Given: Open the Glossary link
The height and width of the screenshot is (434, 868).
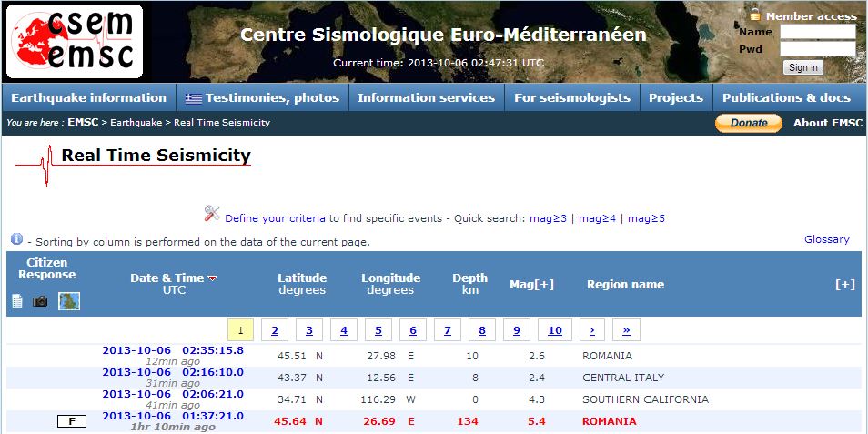Looking at the screenshot, I should pos(826,239).
